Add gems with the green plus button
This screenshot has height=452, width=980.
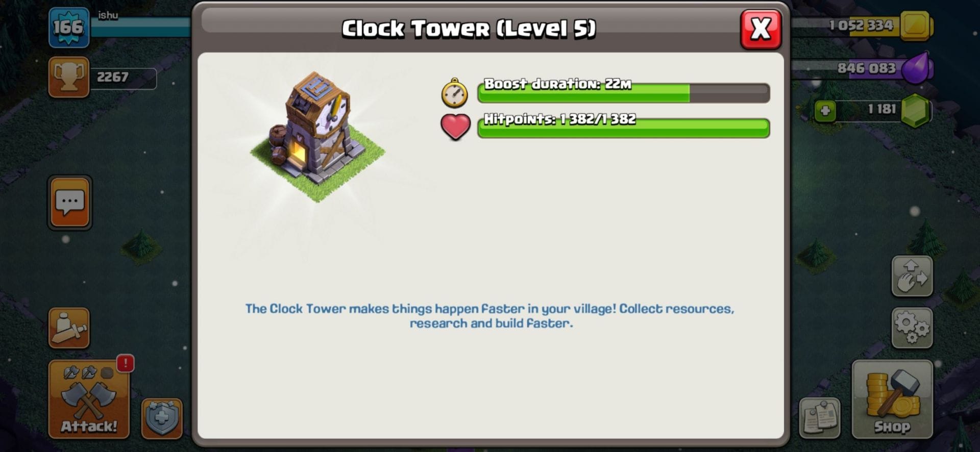(825, 111)
